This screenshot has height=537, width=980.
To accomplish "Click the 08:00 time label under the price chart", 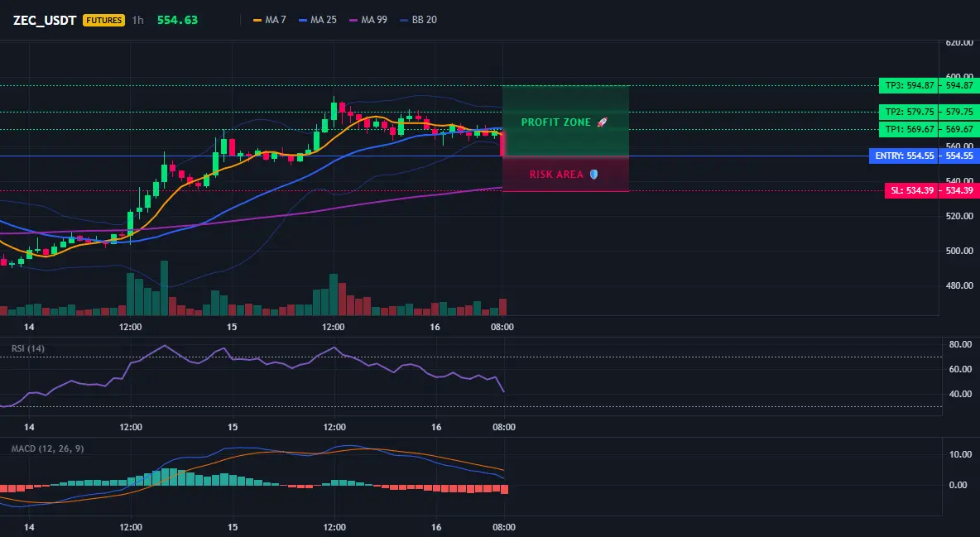I will [502, 327].
